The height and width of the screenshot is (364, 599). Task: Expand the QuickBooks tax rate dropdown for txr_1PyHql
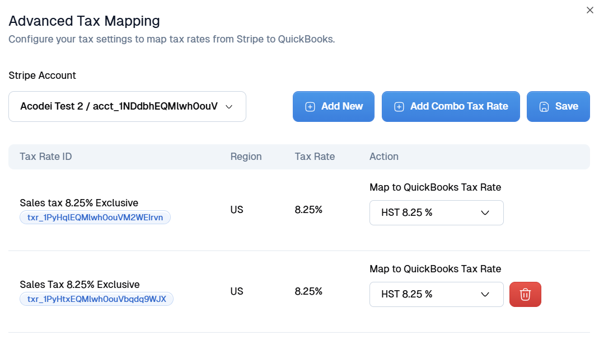436,212
